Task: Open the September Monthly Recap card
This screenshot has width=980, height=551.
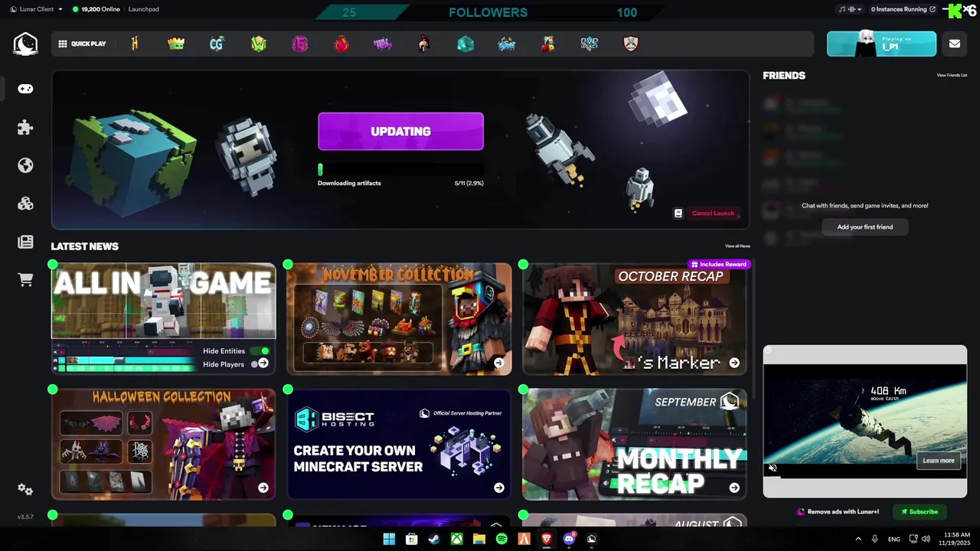Action: (634, 444)
